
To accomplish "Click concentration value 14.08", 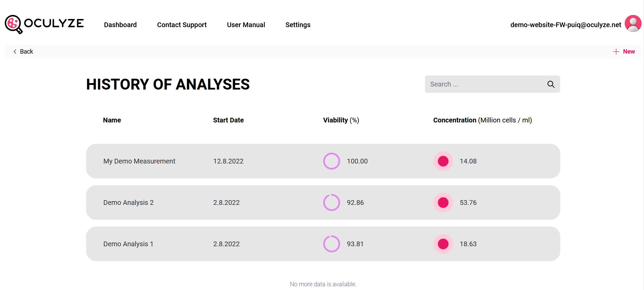I will click(x=468, y=161).
